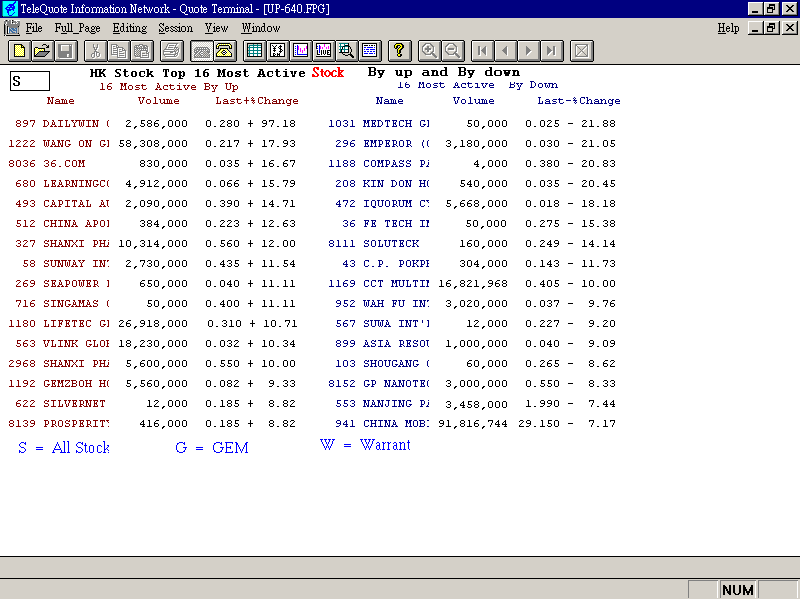Click the red 'Stock' heading word
The width and height of the screenshot is (800, 600).
pyautogui.click(x=328, y=72)
